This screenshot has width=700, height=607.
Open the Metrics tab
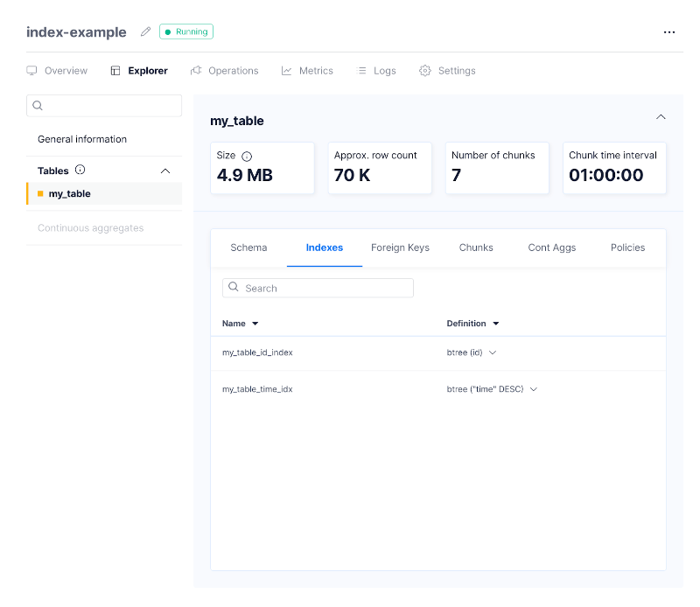point(308,71)
